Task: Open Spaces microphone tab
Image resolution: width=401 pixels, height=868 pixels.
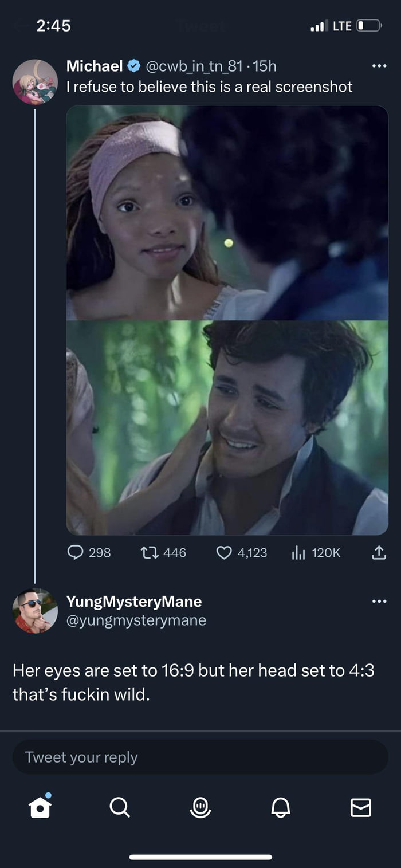Action: (x=200, y=807)
